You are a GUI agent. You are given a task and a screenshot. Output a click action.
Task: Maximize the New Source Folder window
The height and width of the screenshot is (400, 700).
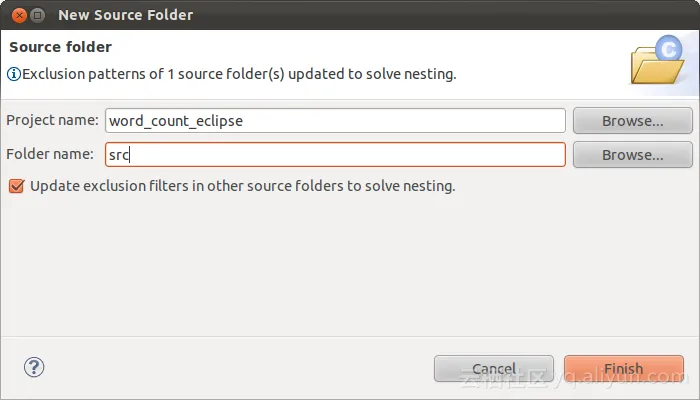point(36,15)
